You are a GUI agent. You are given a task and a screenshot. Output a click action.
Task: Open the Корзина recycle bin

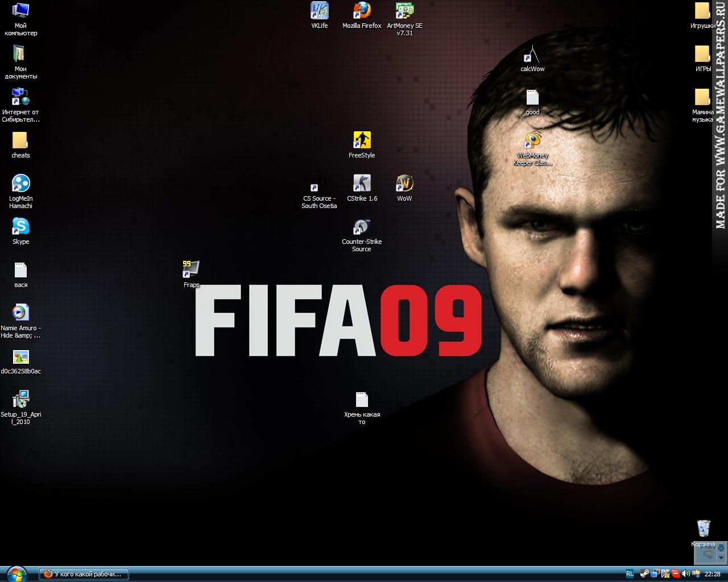pyautogui.click(x=704, y=529)
